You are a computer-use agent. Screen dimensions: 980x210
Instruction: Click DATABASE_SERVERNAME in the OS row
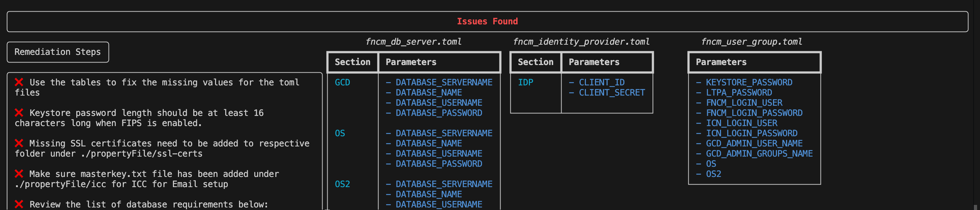pos(444,133)
